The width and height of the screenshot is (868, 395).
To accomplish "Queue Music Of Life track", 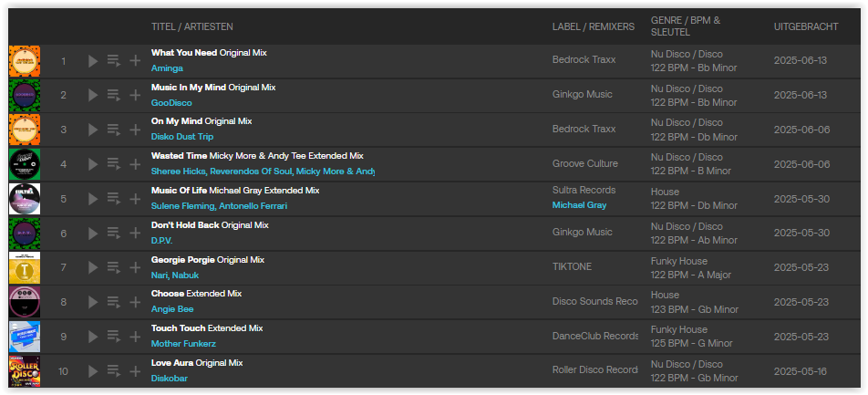I will 113,199.
